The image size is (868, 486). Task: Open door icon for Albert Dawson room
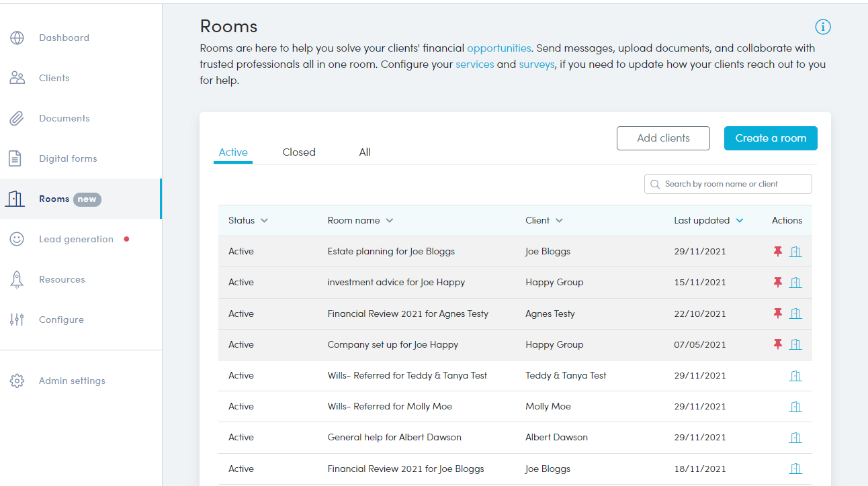pos(795,437)
